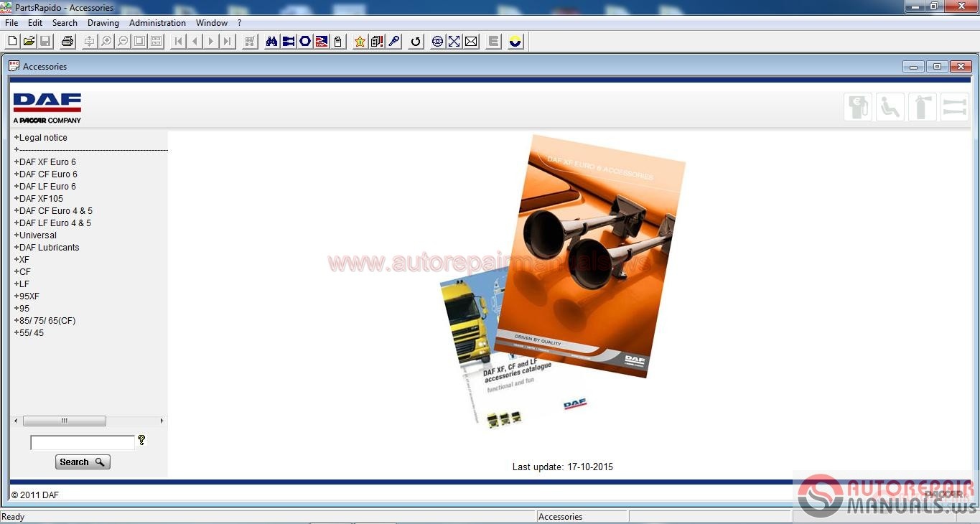Print using the printer toolbar icon
Screen dimensions: 980x524
[67, 42]
